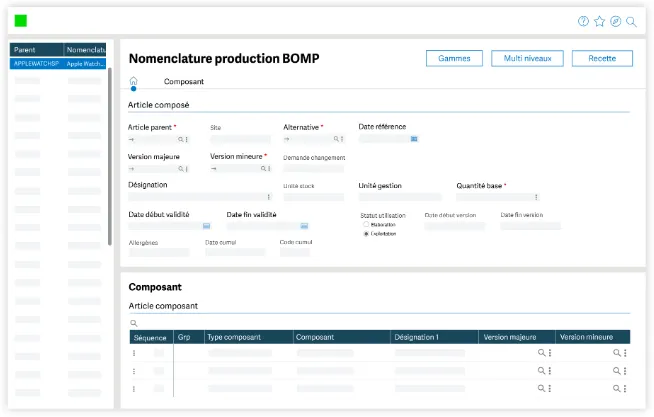Click the green logo square
The width and height of the screenshot is (654, 417).
coord(21,20)
